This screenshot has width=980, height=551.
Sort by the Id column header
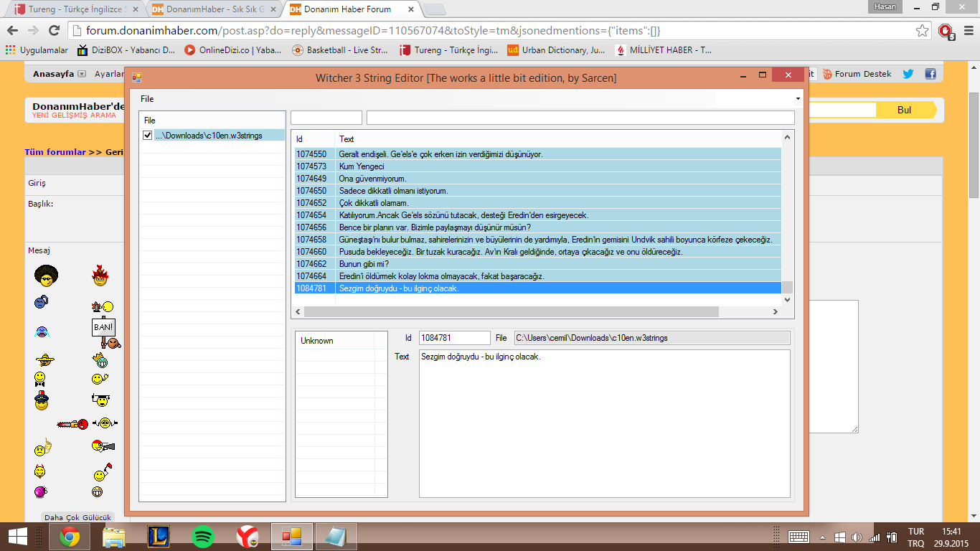[x=314, y=139]
